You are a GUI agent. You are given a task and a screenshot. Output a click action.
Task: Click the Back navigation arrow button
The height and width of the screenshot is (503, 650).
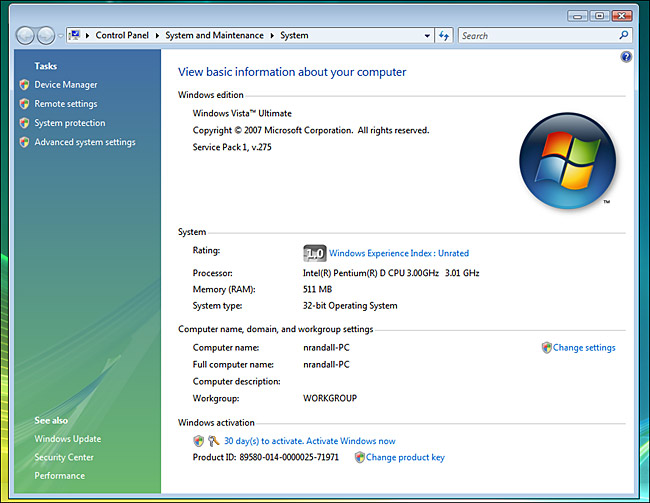[x=26, y=36]
